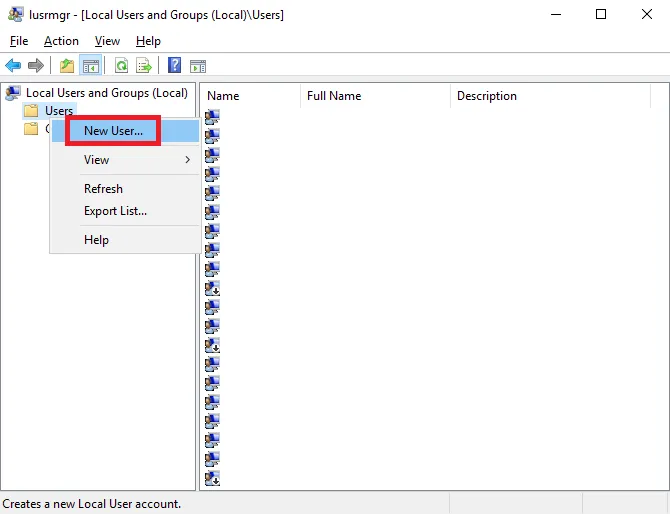Click the Forward arrow toolbar icon
Viewport: 670px width, 514px height.
point(36,66)
